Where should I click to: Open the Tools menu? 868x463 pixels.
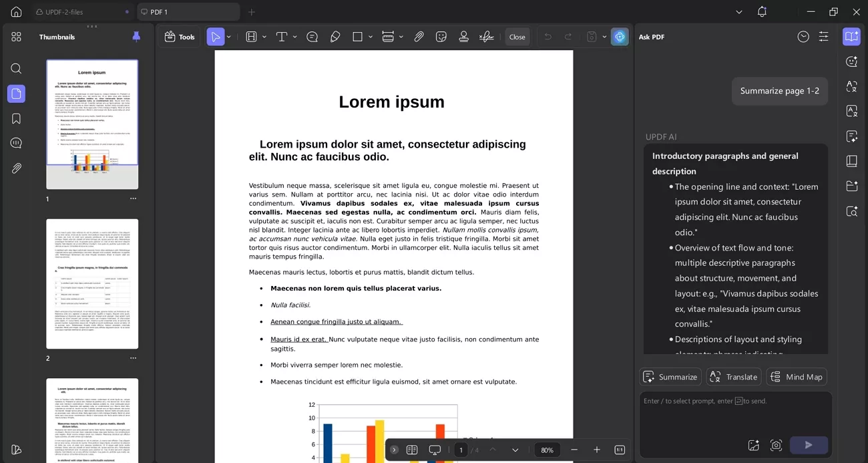tap(180, 37)
